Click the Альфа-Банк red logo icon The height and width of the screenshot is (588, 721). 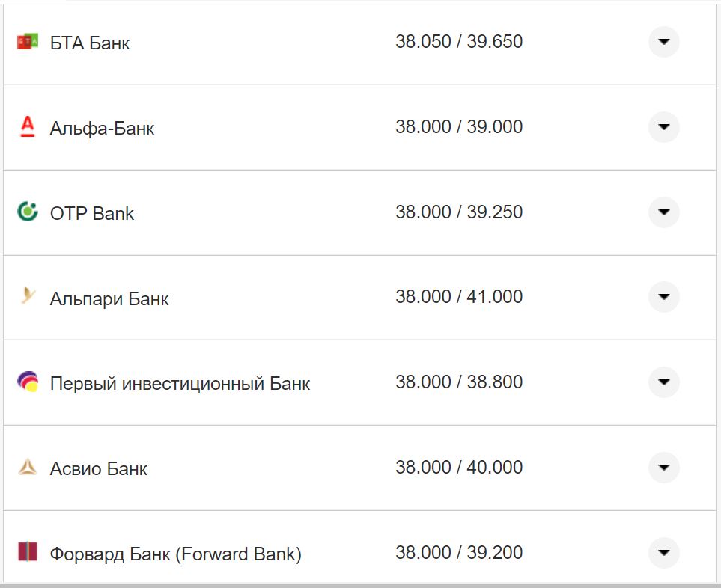pyautogui.click(x=27, y=127)
